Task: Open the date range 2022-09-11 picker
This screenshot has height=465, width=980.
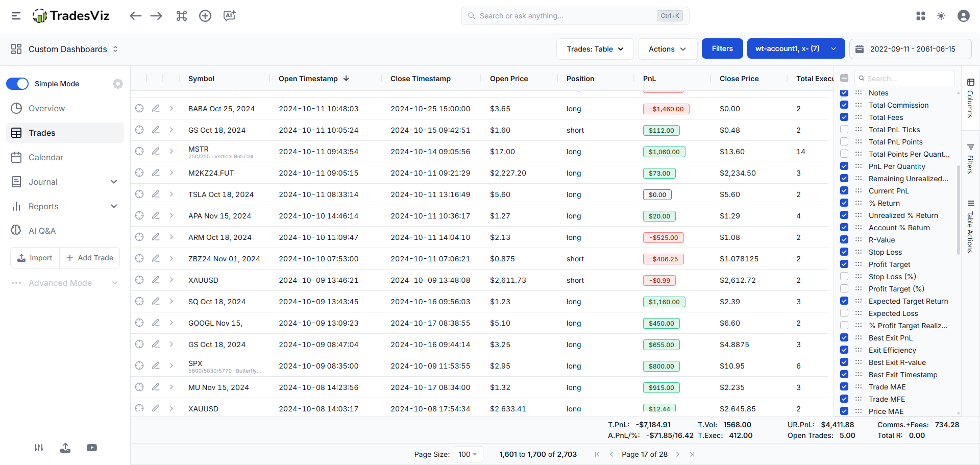Action: pos(911,49)
